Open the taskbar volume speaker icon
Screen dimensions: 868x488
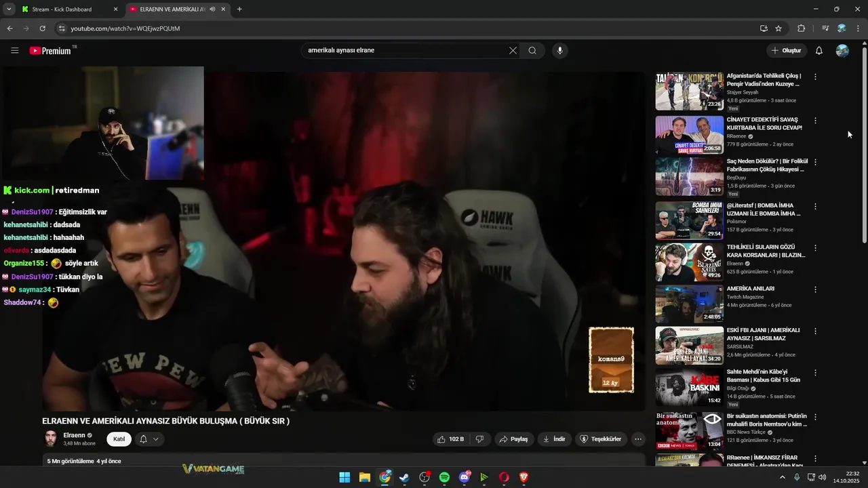click(x=822, y=477)
